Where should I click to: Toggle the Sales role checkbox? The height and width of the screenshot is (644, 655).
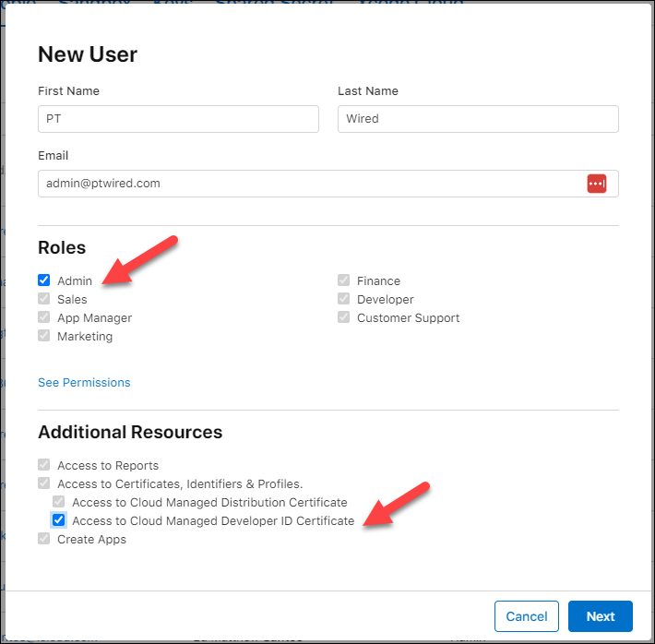pos(44,298)
